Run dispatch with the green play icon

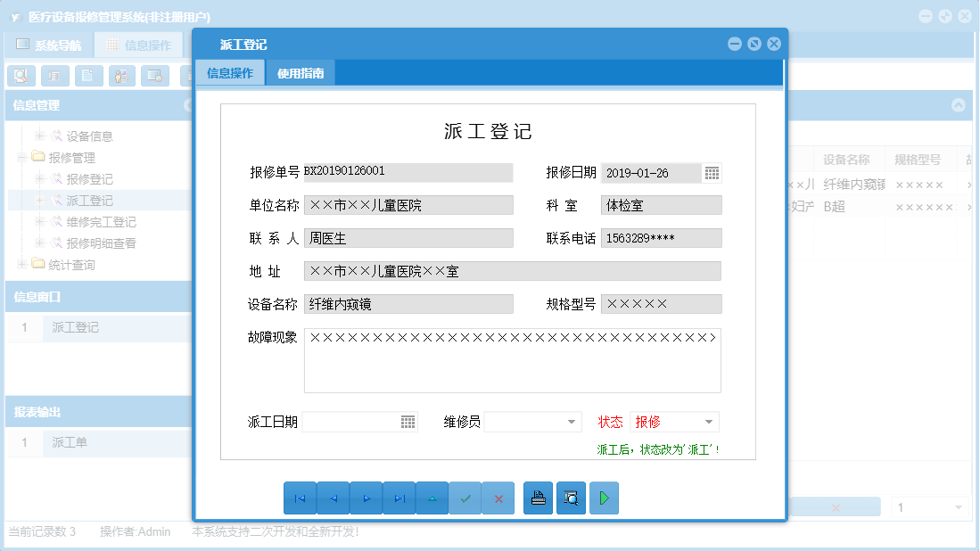point(604,498)
